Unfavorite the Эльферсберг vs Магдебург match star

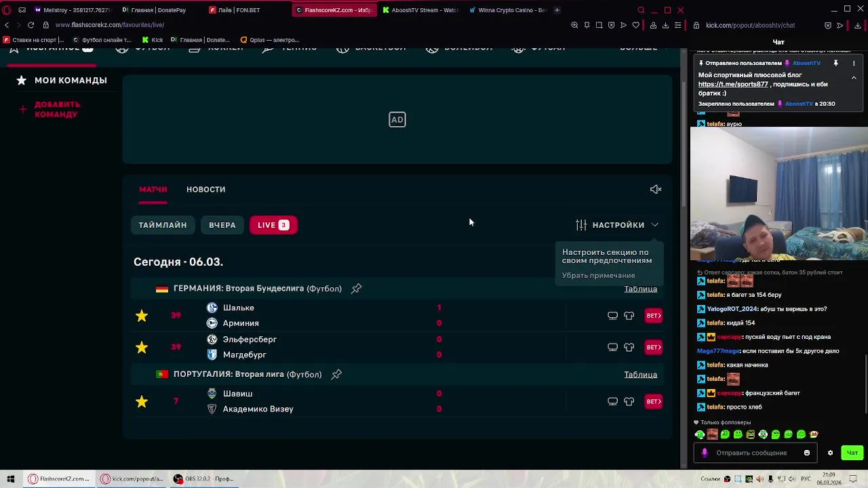(x=142, y=347)
